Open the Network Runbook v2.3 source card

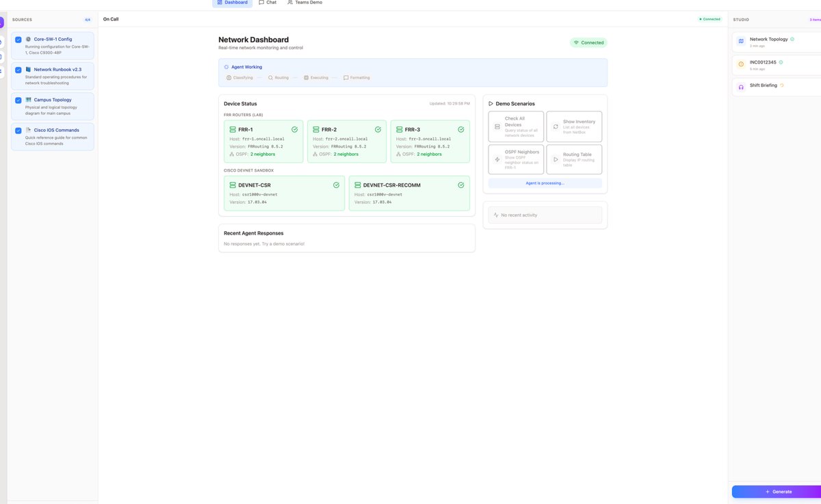click(x=53, y=76)
